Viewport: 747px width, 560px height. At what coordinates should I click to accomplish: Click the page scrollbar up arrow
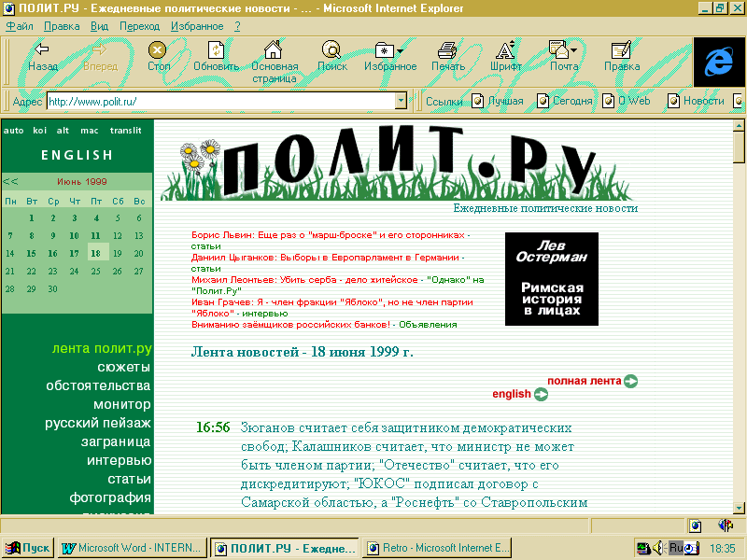(739, 126)
